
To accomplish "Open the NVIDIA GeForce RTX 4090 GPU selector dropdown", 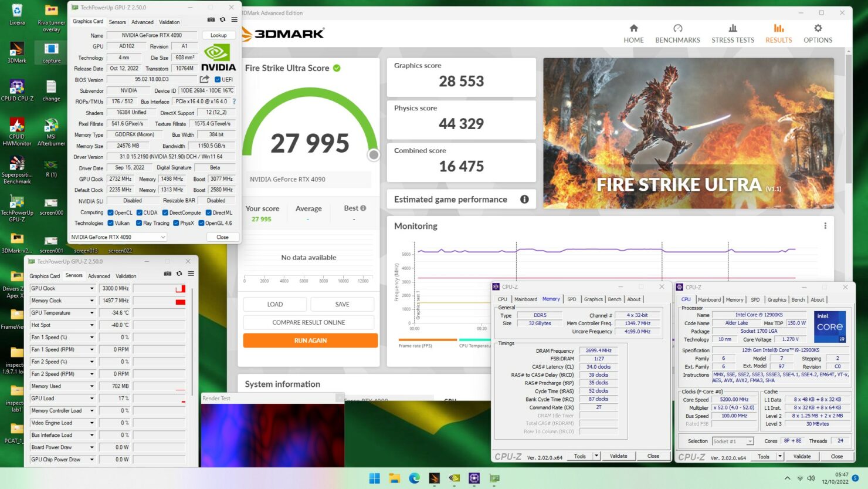I will (118, 237).
